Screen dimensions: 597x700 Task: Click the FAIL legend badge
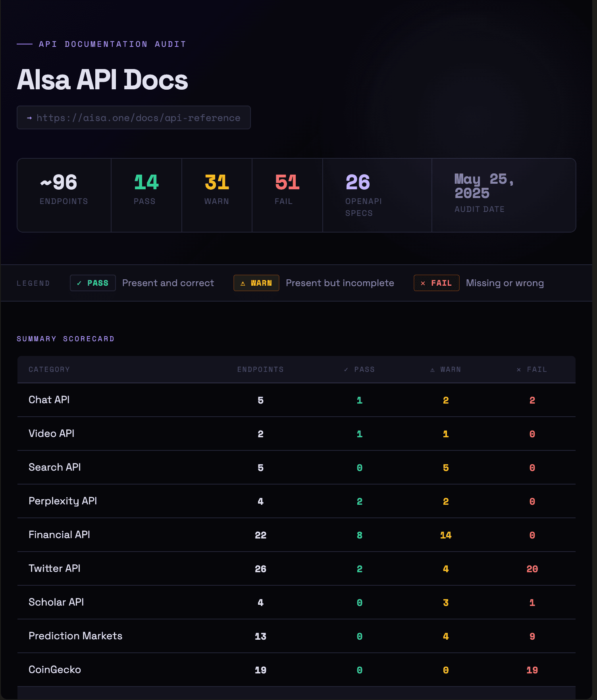(437, 283)
